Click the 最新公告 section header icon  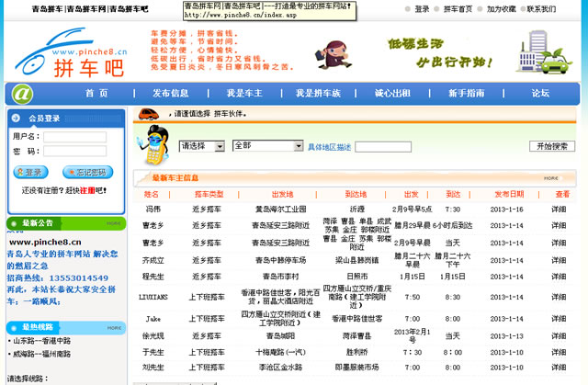(x=14, y=222)
